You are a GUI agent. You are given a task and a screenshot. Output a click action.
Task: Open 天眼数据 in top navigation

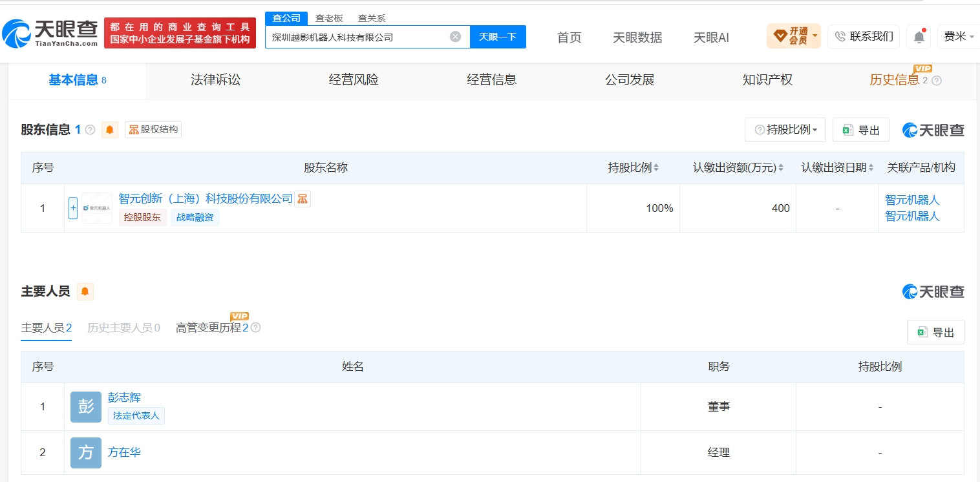click(x=637, y=37)
